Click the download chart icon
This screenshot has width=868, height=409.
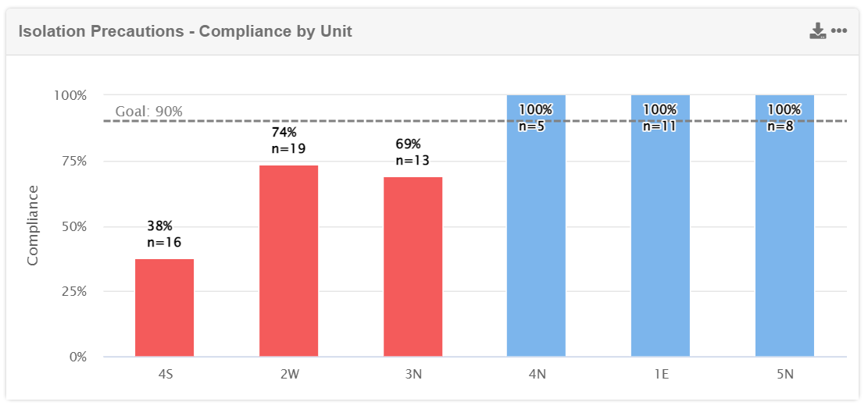pos(817,31)
